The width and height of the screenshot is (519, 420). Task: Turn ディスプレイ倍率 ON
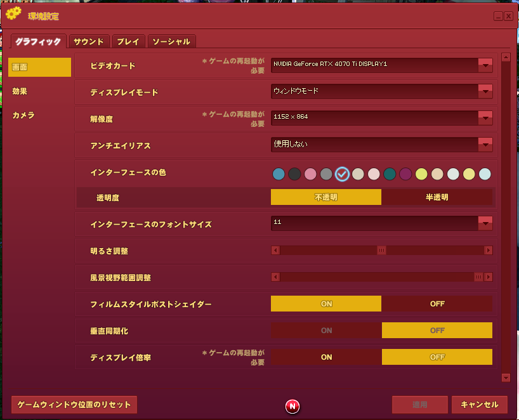[x=326, y=357]
